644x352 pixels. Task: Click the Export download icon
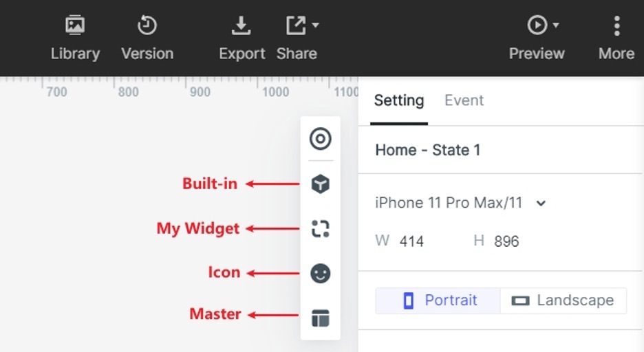coord(241,27)
